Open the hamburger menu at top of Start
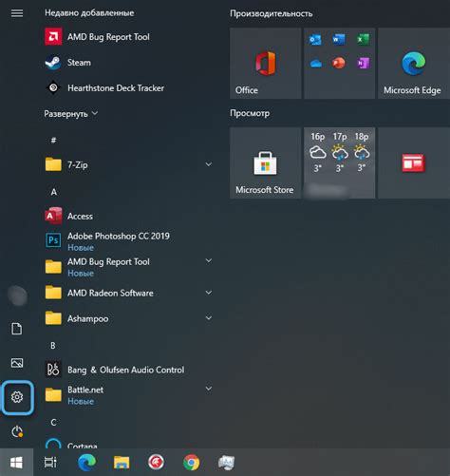 pos(17,13)
